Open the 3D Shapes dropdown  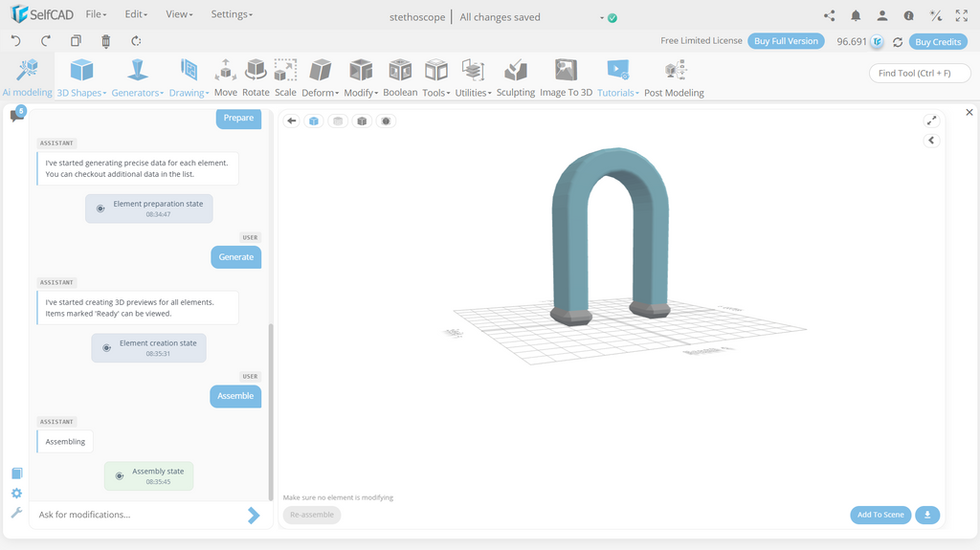click(x=81, y=77)
